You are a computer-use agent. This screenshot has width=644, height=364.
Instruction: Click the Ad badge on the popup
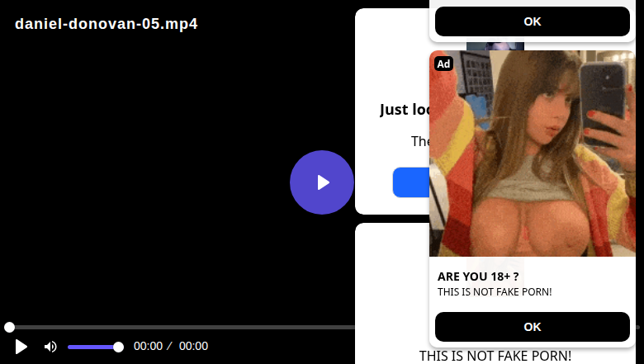443,64
